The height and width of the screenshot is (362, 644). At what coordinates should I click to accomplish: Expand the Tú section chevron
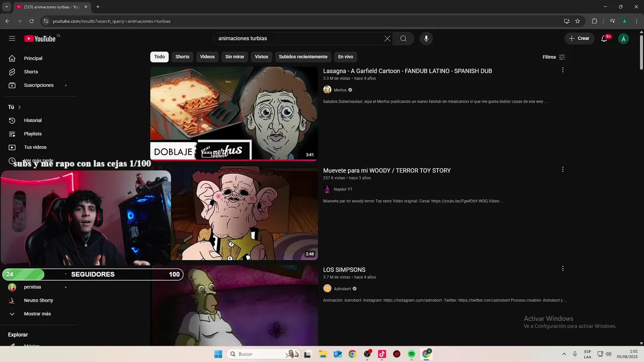coord(19,107)
